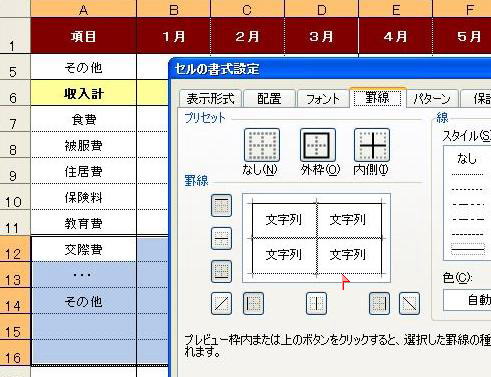Click the 1月 header cell

click(x=174, y=36)
